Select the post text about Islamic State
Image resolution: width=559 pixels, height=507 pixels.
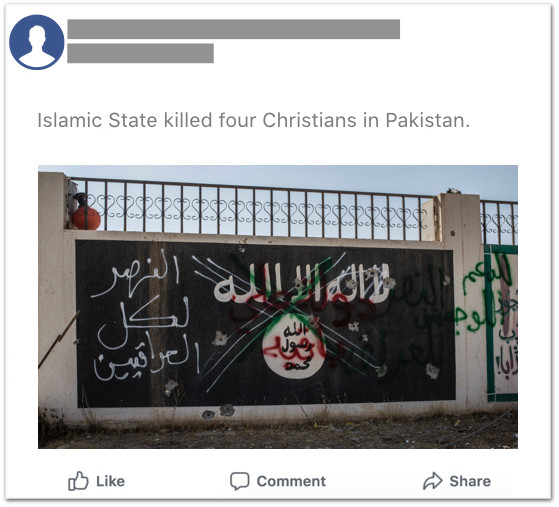coord(253,120)
